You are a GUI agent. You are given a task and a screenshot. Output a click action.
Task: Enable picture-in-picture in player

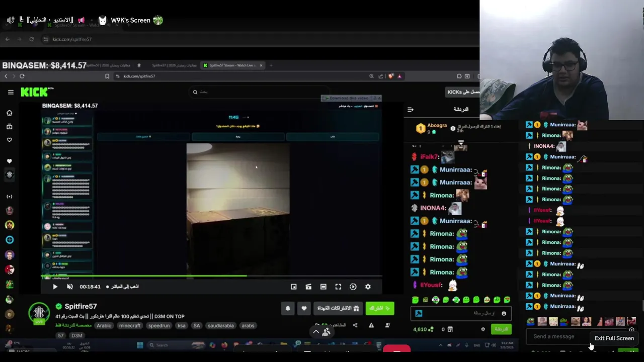(x=294, y=287)
